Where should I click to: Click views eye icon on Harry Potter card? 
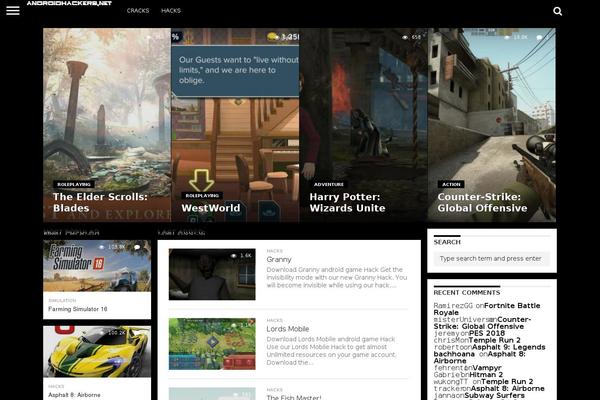click(x=405, y=38)
